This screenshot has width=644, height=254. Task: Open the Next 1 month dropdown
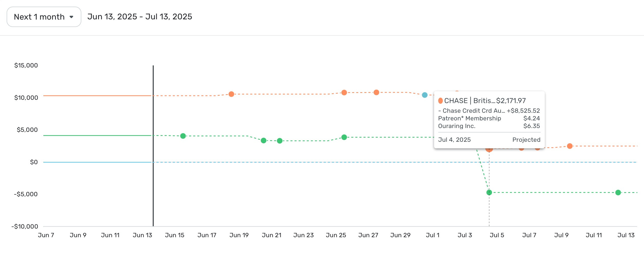[43, 16]
